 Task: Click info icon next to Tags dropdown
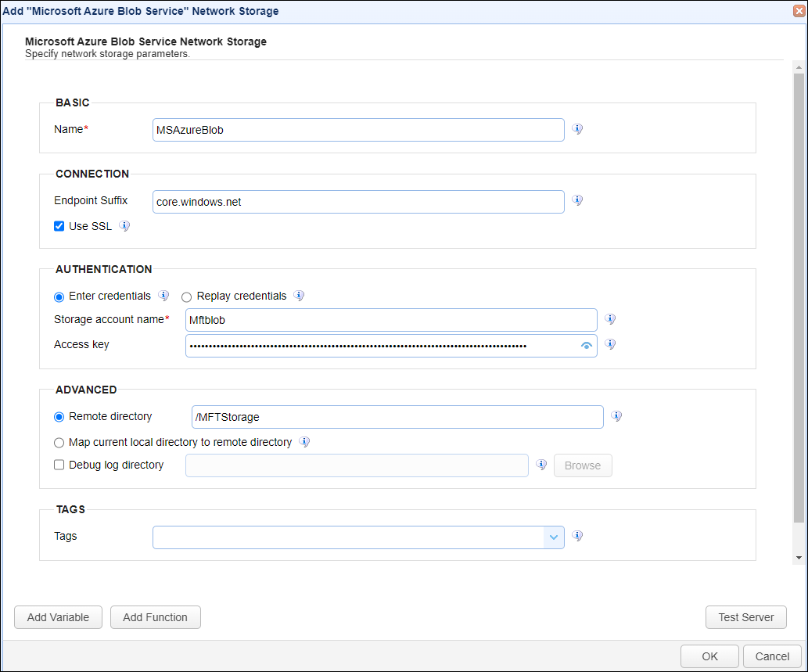point(577,536)
